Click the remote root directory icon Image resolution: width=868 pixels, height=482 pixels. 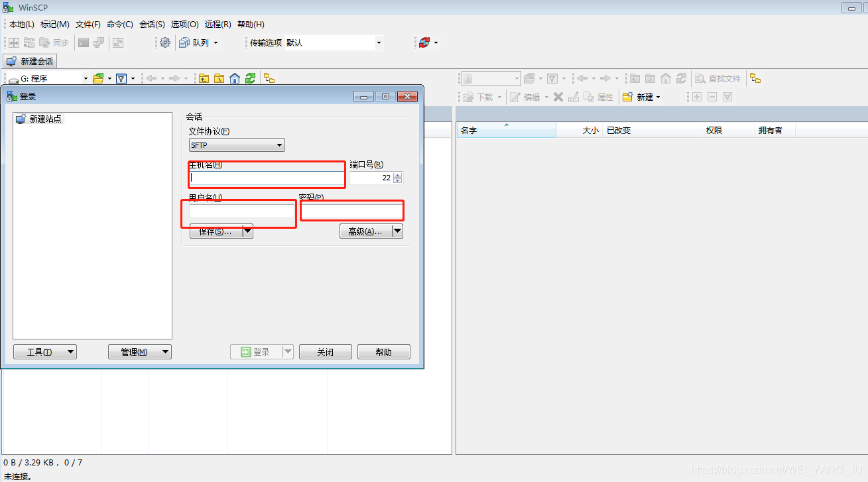[650, 78]
